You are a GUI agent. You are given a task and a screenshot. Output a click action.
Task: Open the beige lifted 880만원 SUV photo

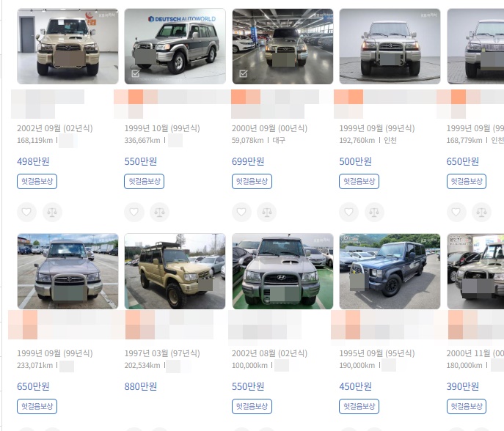(175, 271)
